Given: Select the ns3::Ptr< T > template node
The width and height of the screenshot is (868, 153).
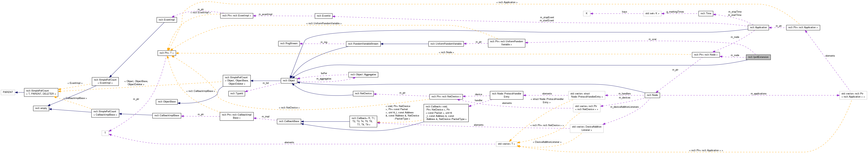Looking at the screenshot, I should pyautogui.click(x=166, y=53).
